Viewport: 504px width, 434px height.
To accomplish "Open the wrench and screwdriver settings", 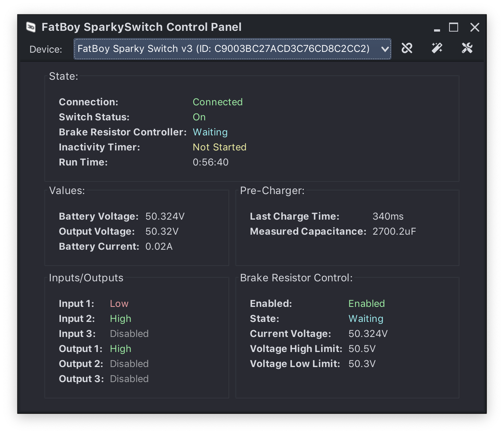I will click(x=467, y=48).
